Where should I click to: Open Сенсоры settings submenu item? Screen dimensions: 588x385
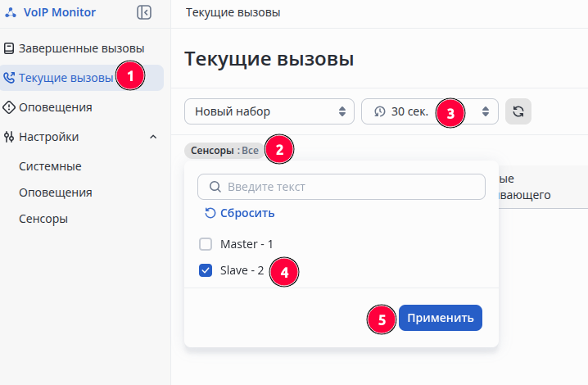(43, 219)
